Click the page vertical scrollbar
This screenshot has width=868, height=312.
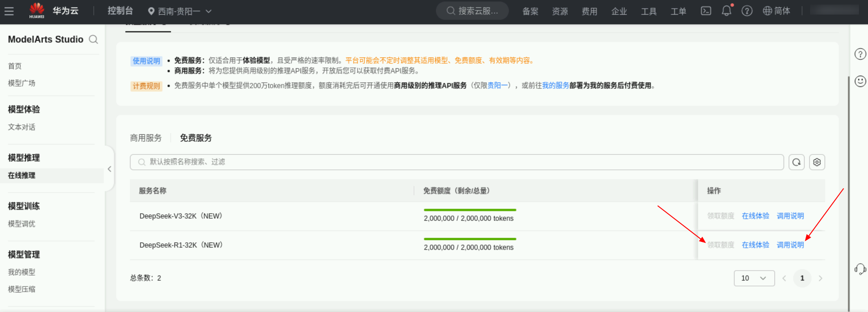pos(848,194)
